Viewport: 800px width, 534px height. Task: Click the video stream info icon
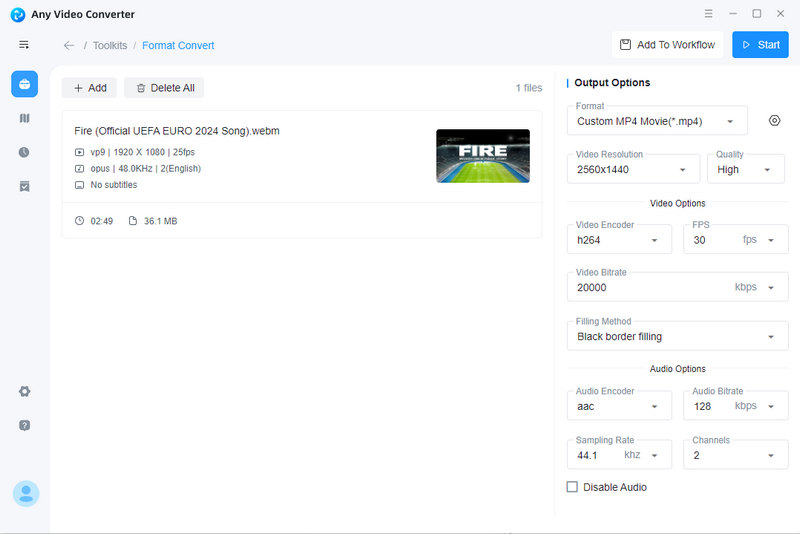(x=80, y=152)
